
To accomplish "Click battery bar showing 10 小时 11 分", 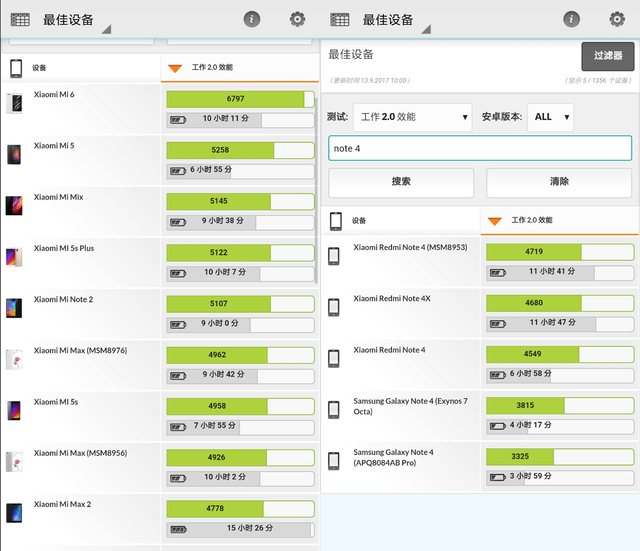I will (240, 120).
